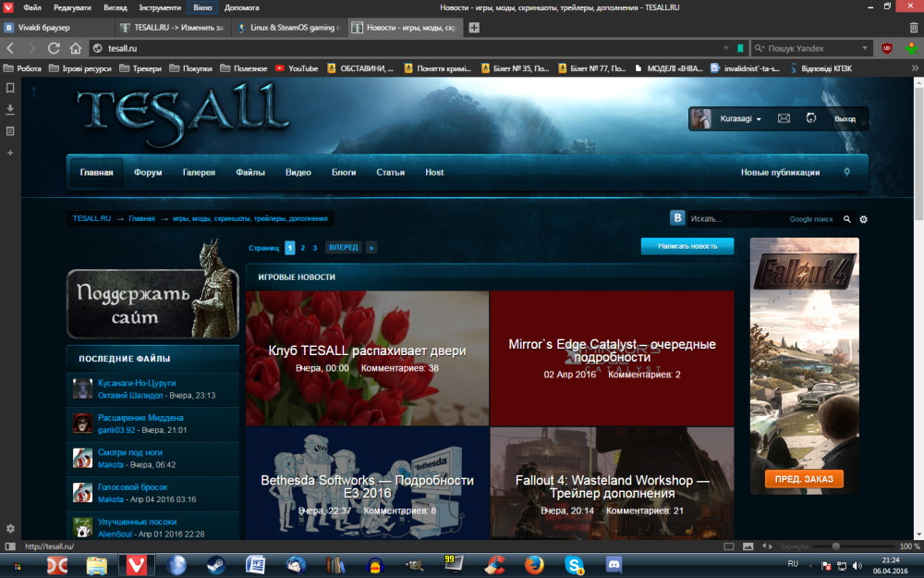The width and height of the screenshot is (924, 578).
Task: Switch to the Vivaldi браузер tab
Action: (x=57, y=28)
